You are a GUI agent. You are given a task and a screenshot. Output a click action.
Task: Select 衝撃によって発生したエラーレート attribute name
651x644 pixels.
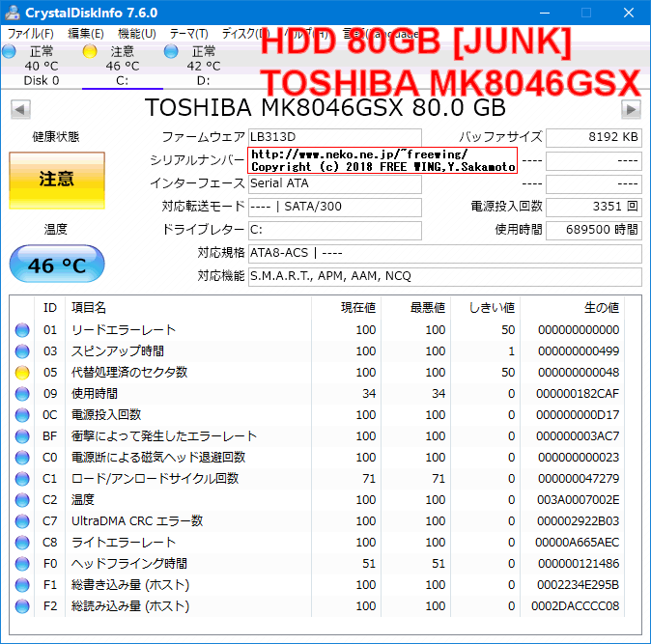coord(164,436)
